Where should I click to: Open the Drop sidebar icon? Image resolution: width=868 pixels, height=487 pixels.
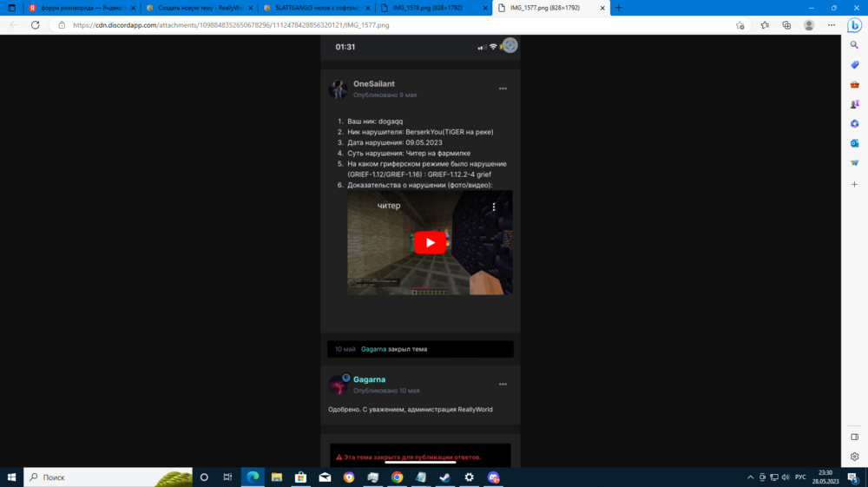click(854, 162)
